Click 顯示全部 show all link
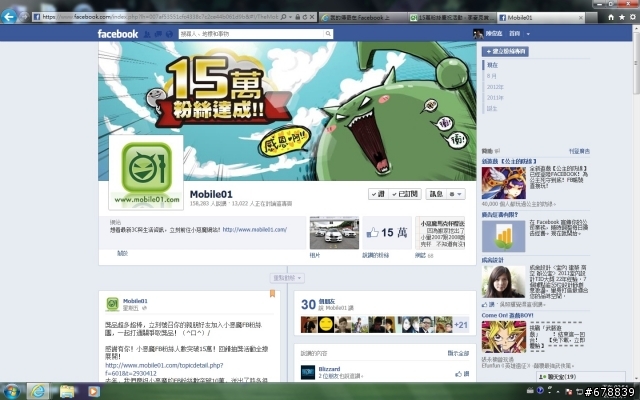Screen dimensions: 640x400 pos(458,353)
